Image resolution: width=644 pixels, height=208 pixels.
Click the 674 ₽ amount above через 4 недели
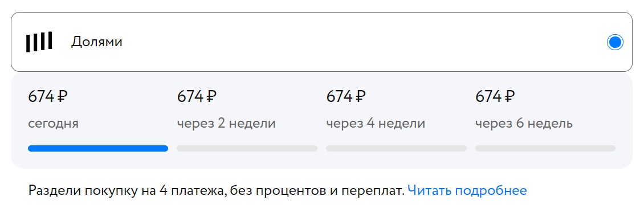(x=346, y=97)
